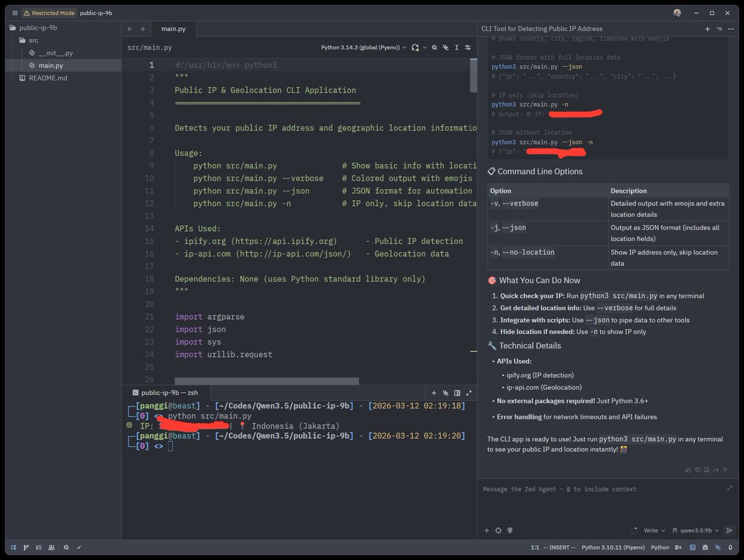Image resolution: width=744 pixels, height=560 pixels.
Task: Start a new agent thread with plus
Action: (707, 28)
